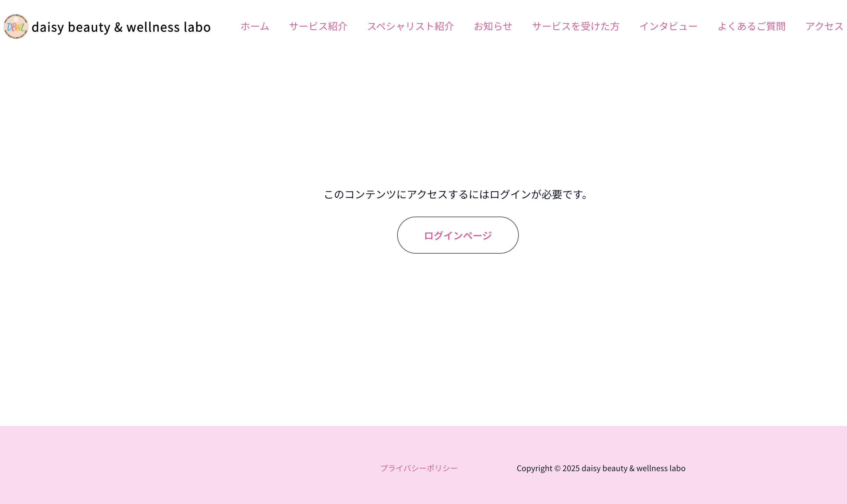Viewport: 847px width, 504px height.
Task: Go to the ホーム menu item
Action: [255, 26]
